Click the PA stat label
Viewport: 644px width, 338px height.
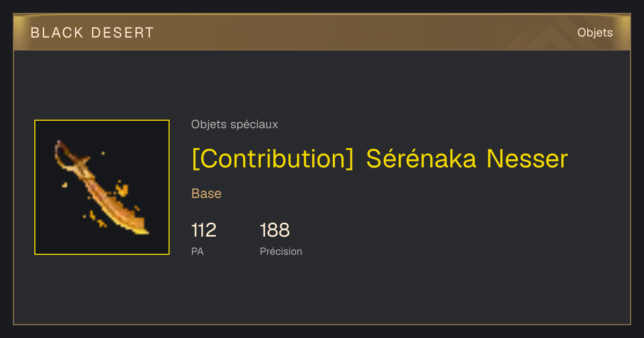197,251
